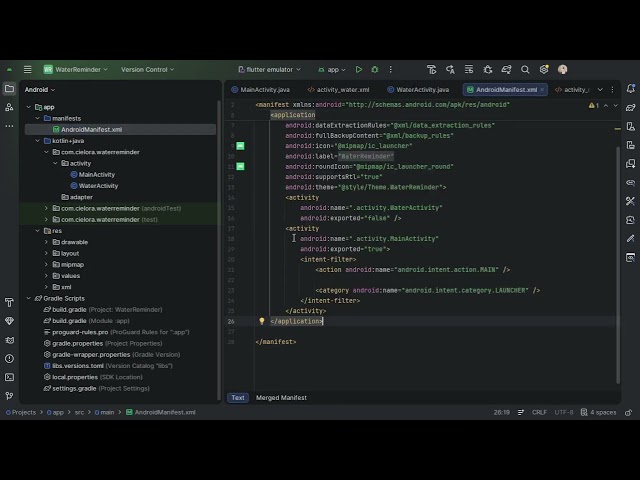Click the user avatar icon
Image resolution: width=640 pixels, height=480 pixels.
pyautogui.click(x=562, y=69)
